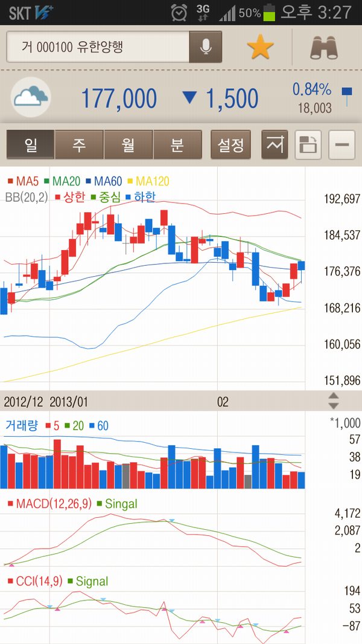
Task: Open chart settings with 설정 button
Action: pos(231,144)
